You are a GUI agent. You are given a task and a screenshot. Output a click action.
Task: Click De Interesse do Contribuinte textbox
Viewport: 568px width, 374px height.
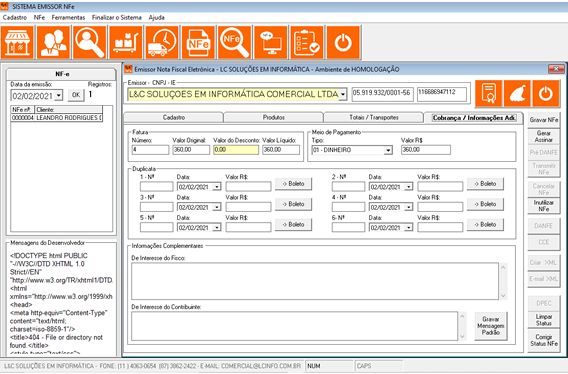click(x=295, y=326)
